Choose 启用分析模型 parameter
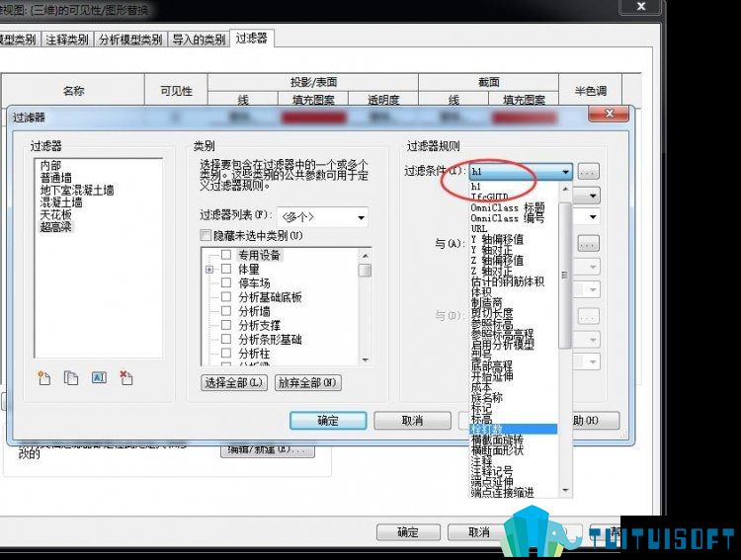The image size is (741, 560). (x=502, y=345)
